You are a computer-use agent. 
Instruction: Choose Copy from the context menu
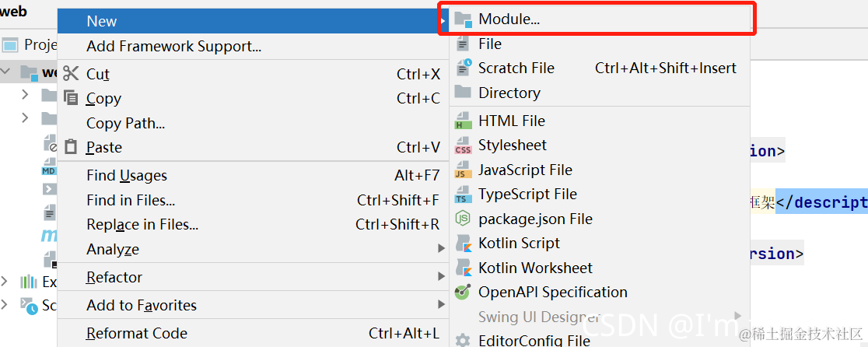pyautogui.click(x=254, y=99)
